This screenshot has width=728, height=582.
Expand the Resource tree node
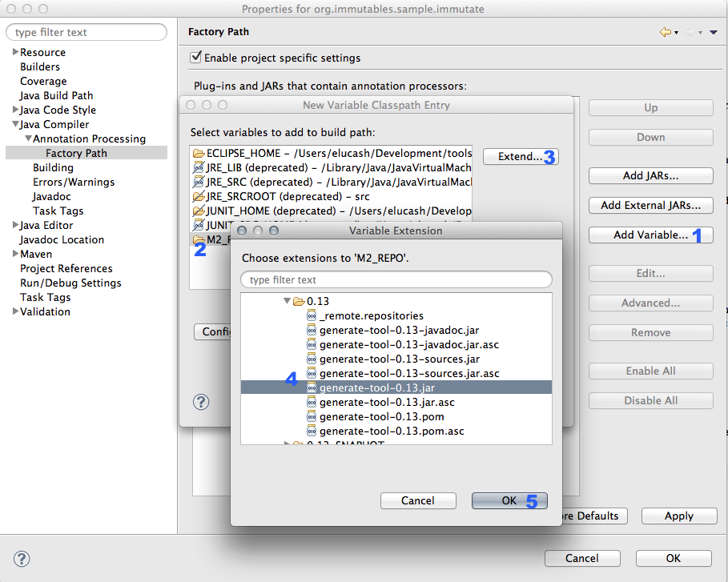[15, 51]
